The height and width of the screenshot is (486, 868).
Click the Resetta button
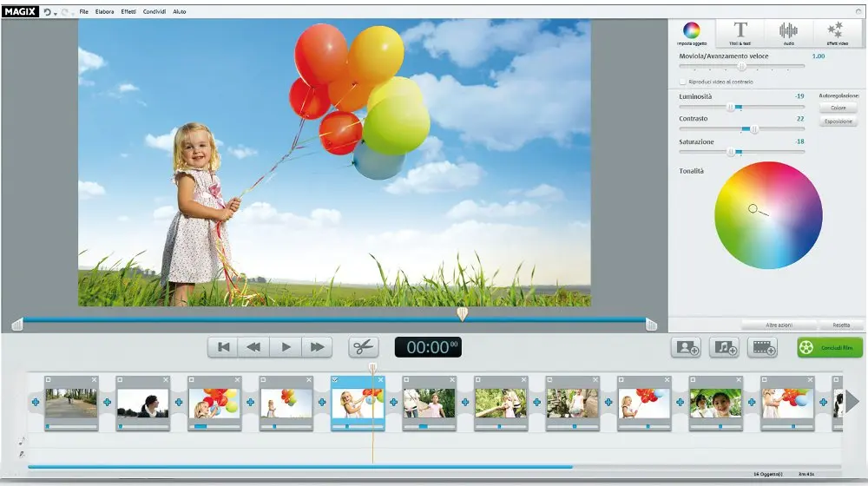point(841,325)
